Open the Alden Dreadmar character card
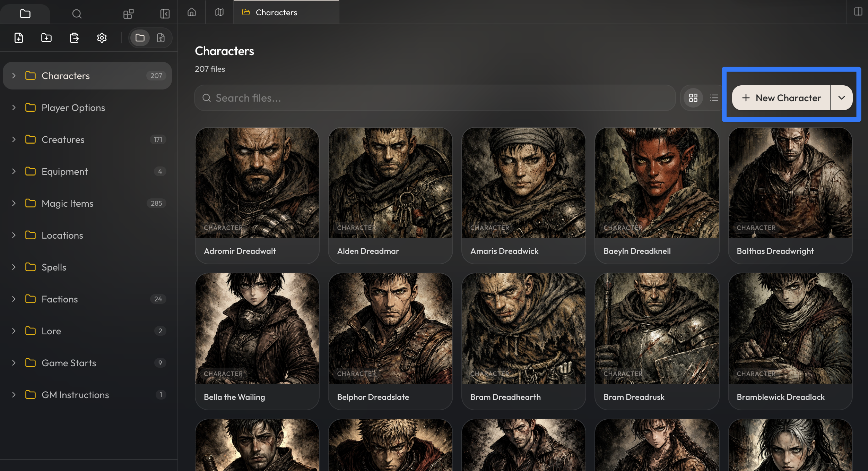Viewport: 868px width, 471px height. pos(390,196)
